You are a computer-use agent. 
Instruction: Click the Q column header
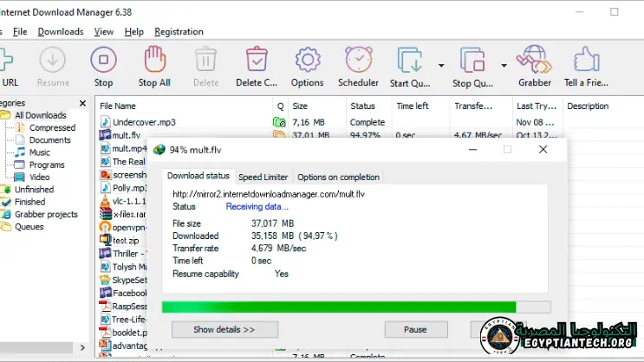pos(281,106)
